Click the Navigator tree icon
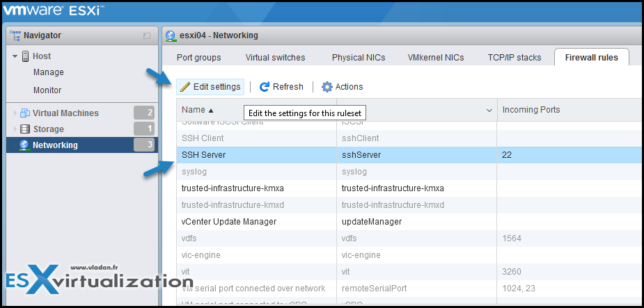 coord(15,35)
